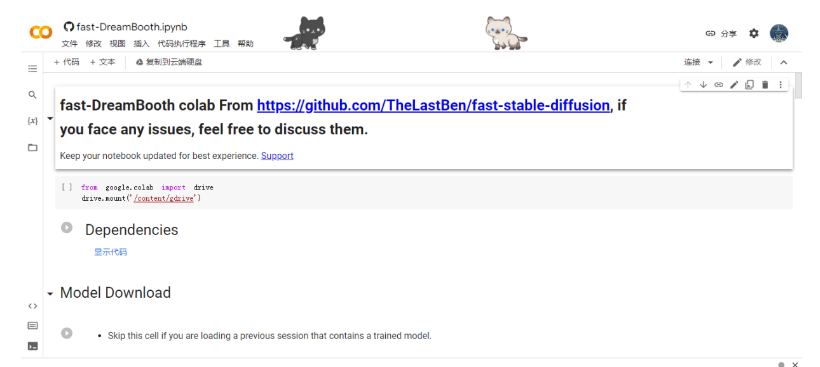Edit cell with the pencil icon in cell toolbar
The width and height of the screenshot is (820, 367).
[734, 85]
